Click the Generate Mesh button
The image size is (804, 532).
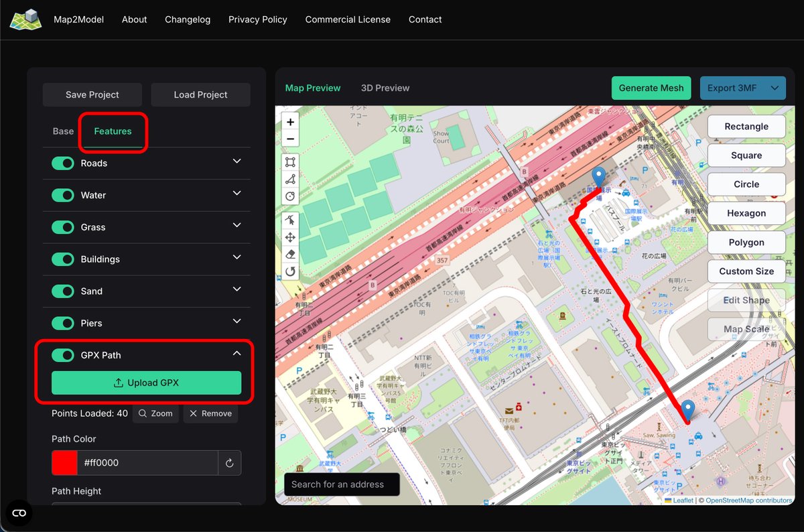[x=651, y=88]
